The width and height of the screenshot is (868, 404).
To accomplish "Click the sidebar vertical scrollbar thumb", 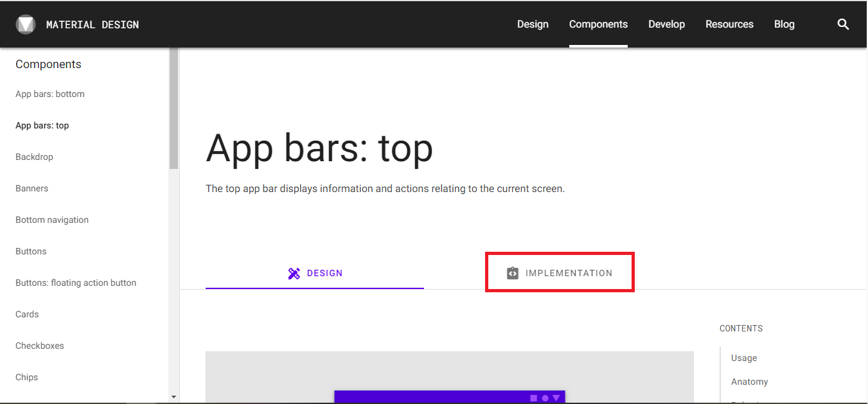I will pyautogui.click(x=173, y=109).
